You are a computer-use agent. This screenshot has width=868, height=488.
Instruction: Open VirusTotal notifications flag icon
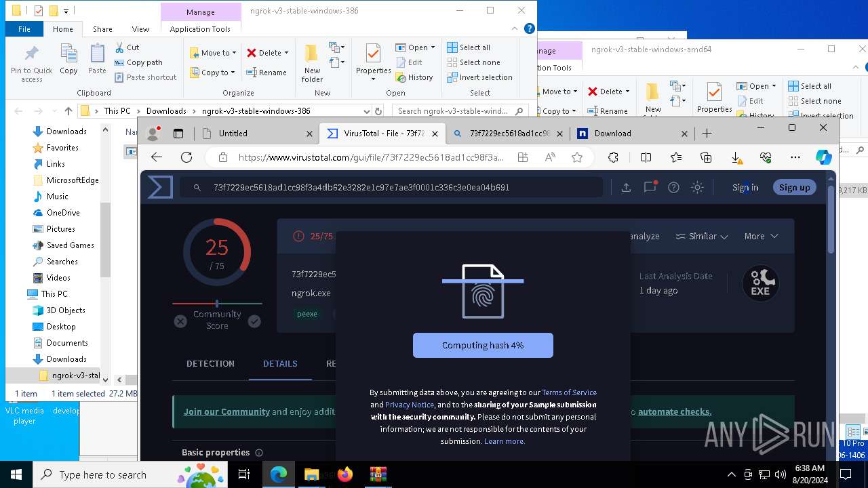click(x=650, y=188)
